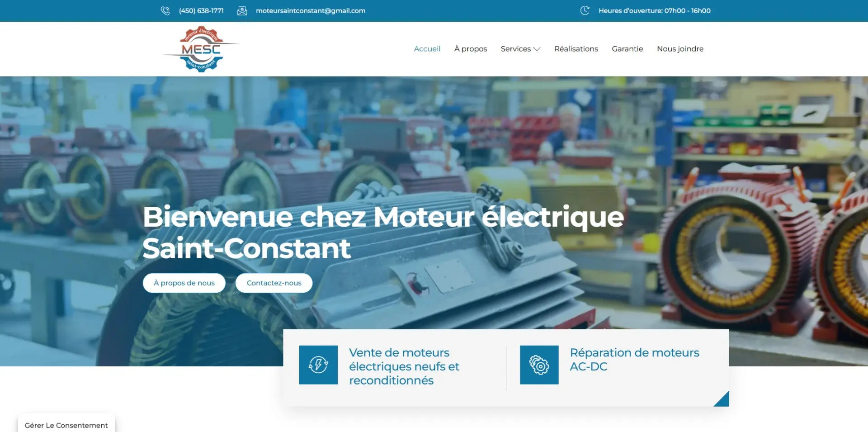Click the À propos de nous button
This screenshot has height=432, width=868.
click(x=184, y=283)
